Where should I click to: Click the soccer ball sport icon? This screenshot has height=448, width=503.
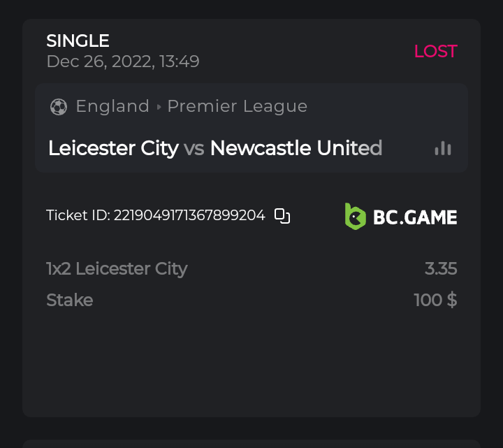point(59,107)
